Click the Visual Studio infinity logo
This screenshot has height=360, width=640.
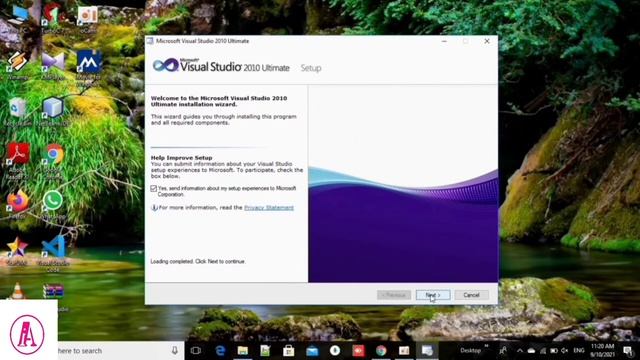pos(166,65)
